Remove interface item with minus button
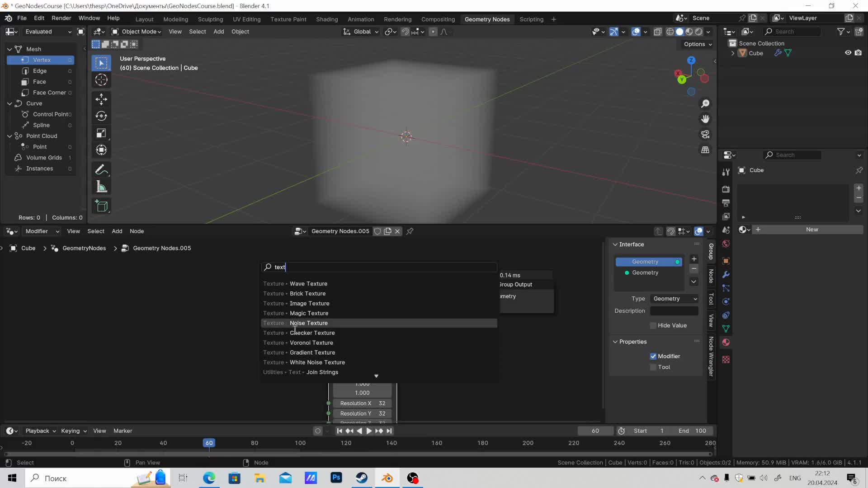The height and width of the screenshot is (488, 868). coord(694,269)
